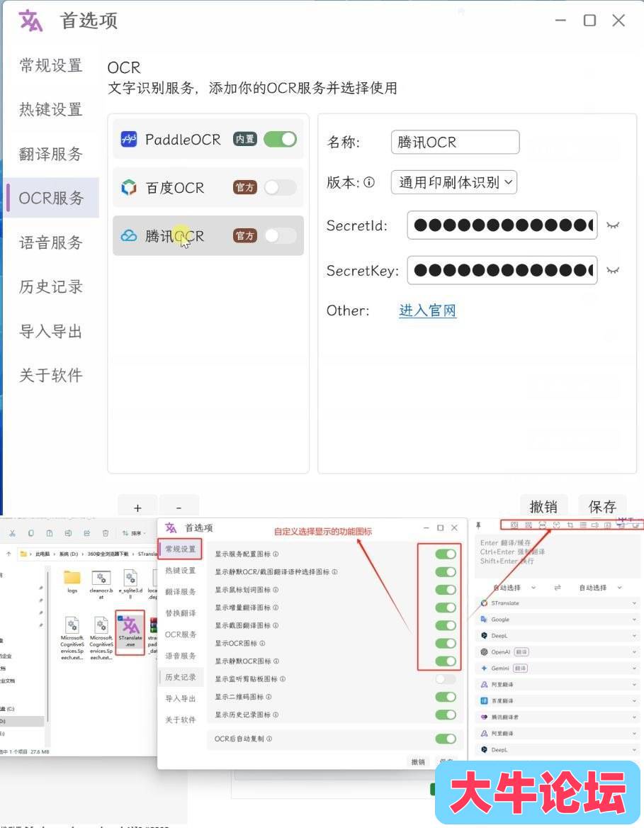
Task: Enable the 百度OCR service toggle
Action: click(281, 187)
